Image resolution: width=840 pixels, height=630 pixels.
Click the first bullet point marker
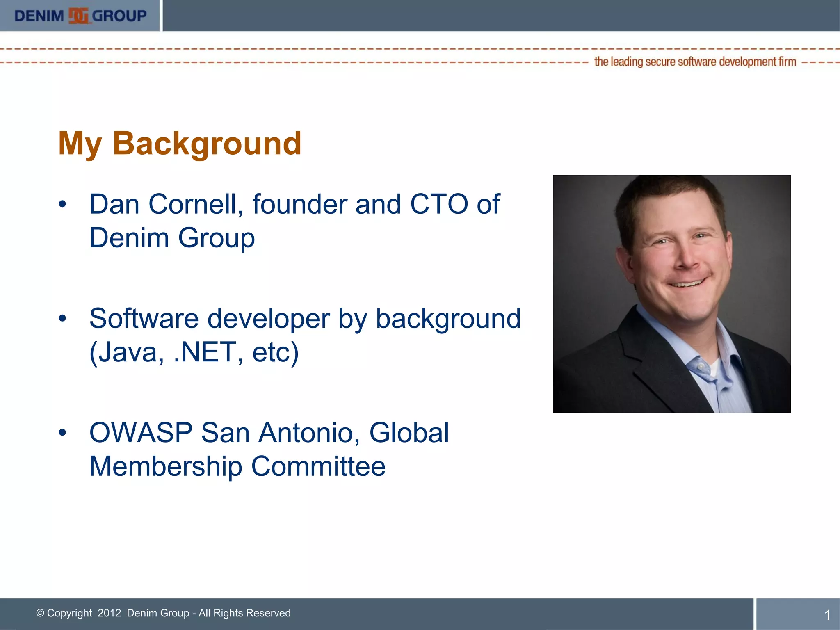62,204
